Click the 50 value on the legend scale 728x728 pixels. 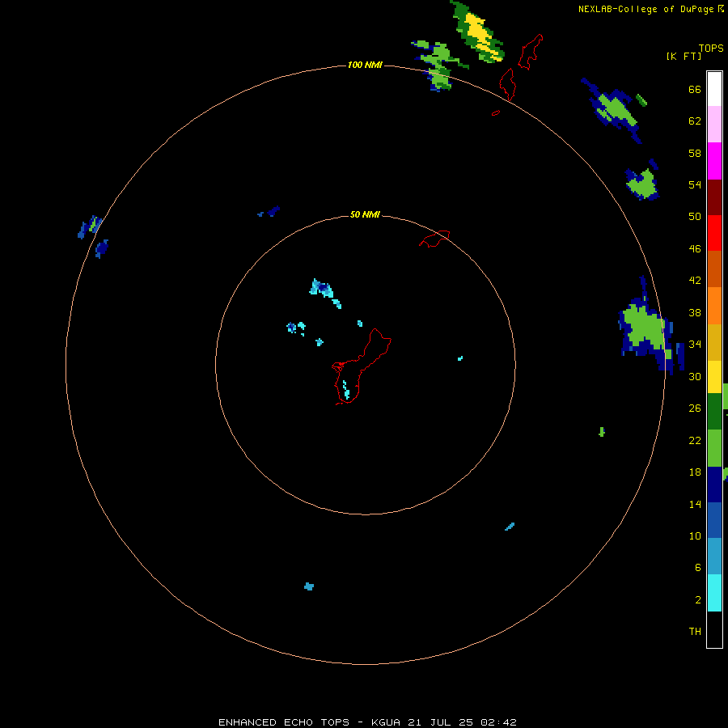click(x=695, y=216)
